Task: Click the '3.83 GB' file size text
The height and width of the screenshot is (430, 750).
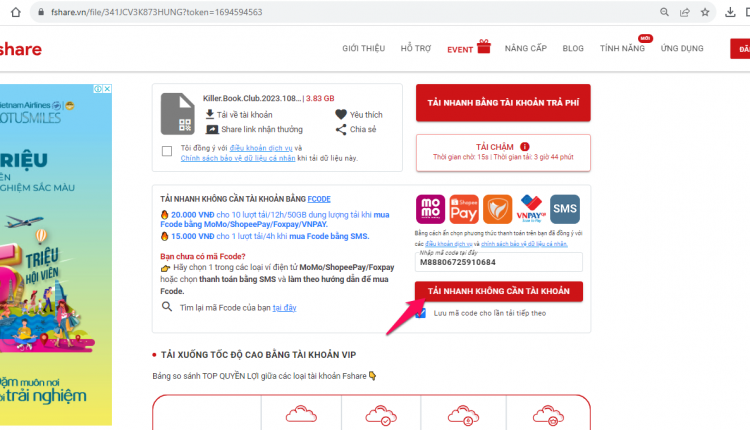Action: coord(320,98)
